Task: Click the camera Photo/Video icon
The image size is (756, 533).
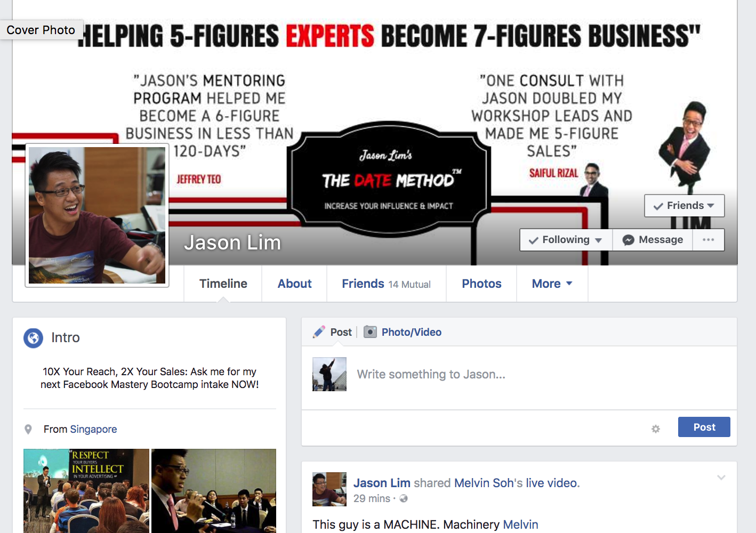Action: click(370, 332)
